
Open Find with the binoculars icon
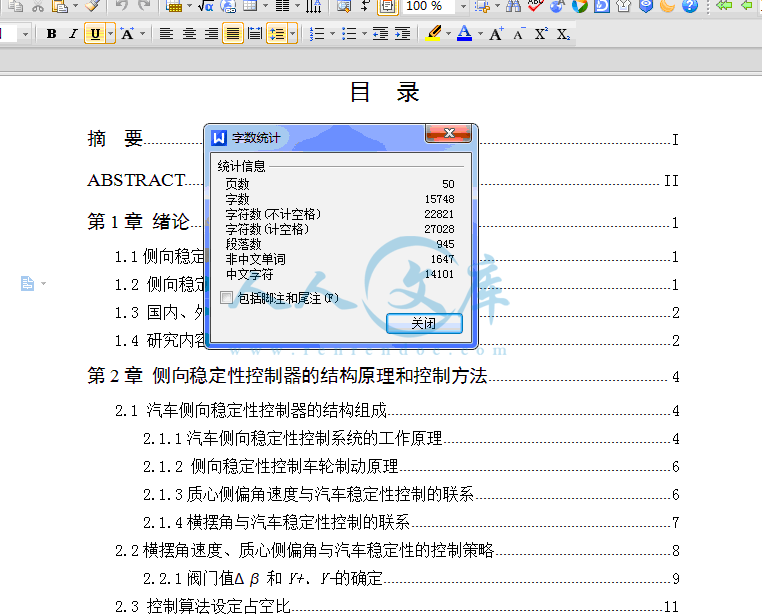[513, 6]
